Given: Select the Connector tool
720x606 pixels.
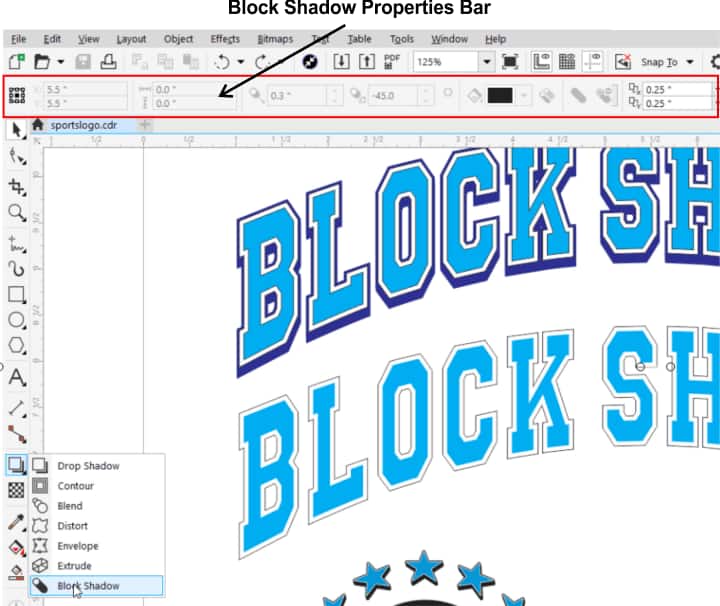Looking at the screenshot, I should tap(17, 434).
